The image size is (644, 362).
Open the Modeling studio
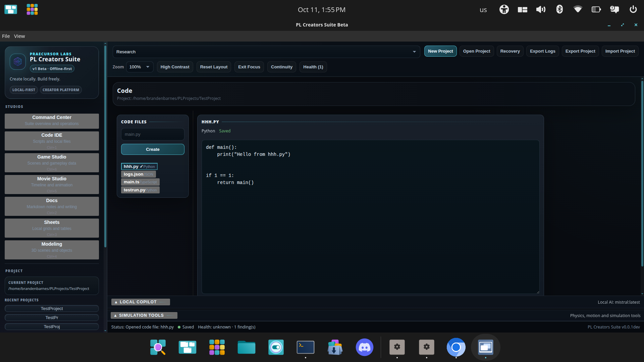pyautogui.click(x=52, y=250)
